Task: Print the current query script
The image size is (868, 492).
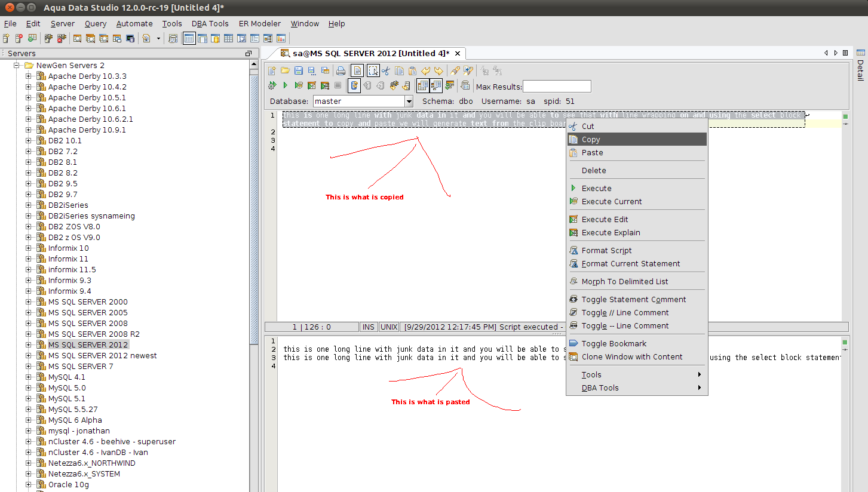Action: click(341, 70)
